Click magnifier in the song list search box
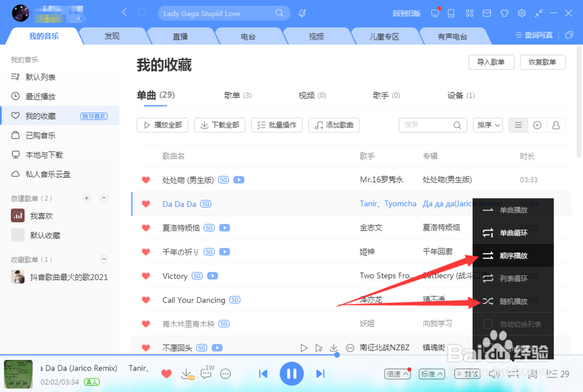This screenshot has height=392, width=583. 457,125
